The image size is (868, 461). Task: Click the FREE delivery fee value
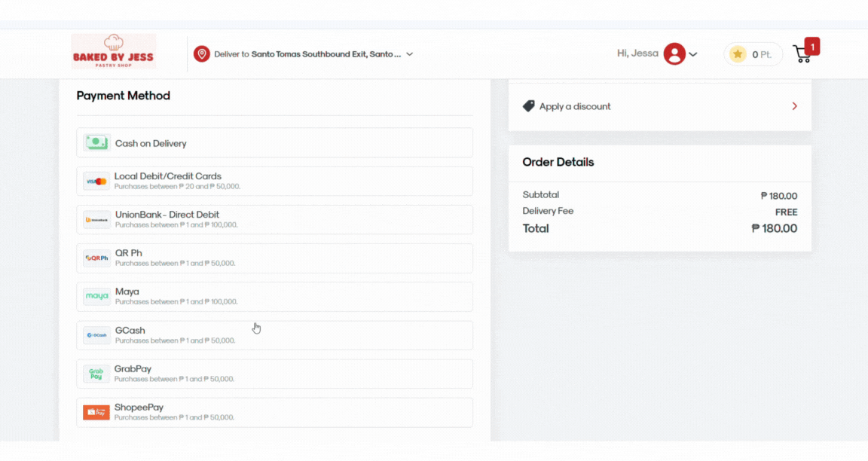point(786,212)
